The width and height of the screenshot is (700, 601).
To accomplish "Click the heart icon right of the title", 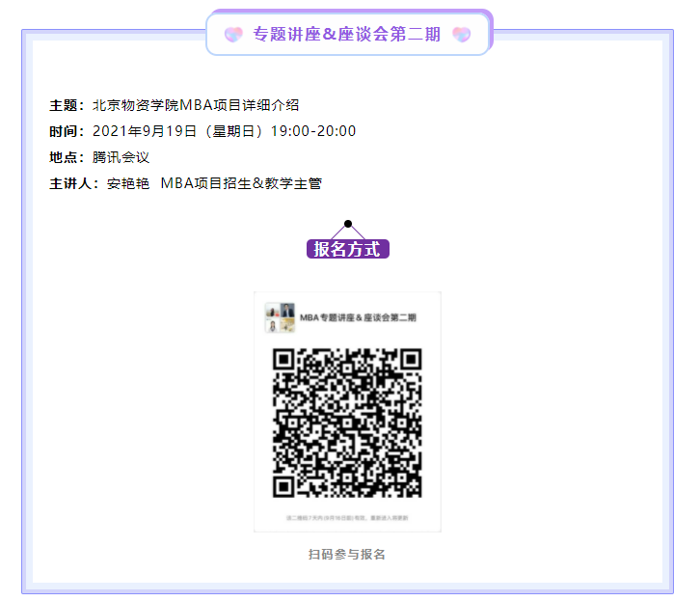I will 461,35.
